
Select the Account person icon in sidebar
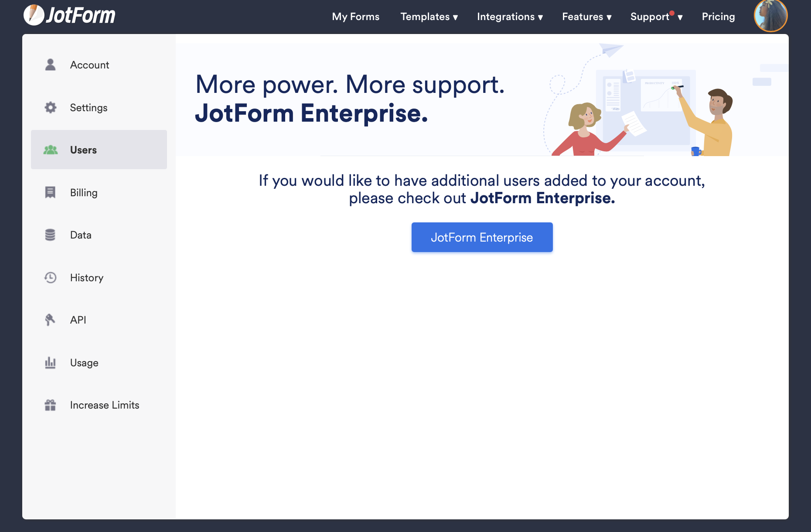click(x=50, y=65)
